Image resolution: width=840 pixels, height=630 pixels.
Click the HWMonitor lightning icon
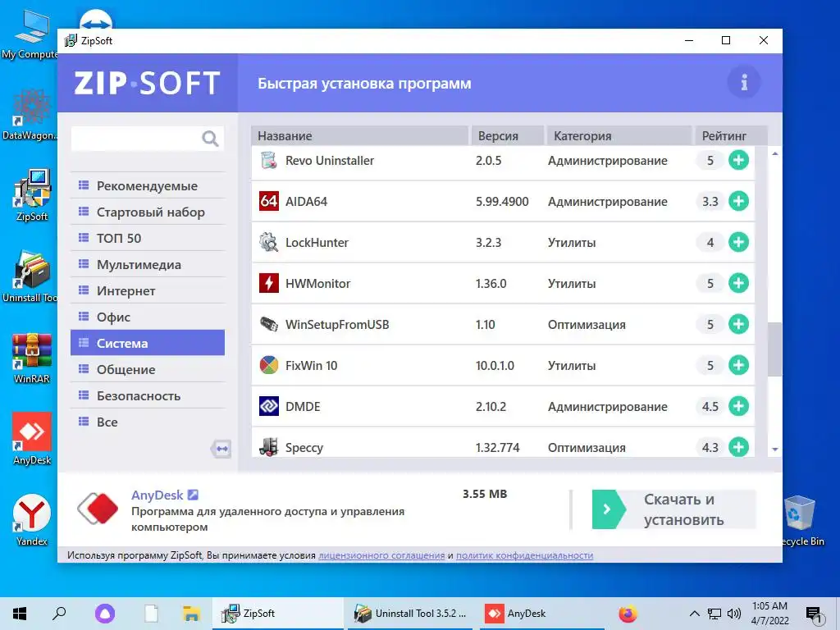point(268,283)
